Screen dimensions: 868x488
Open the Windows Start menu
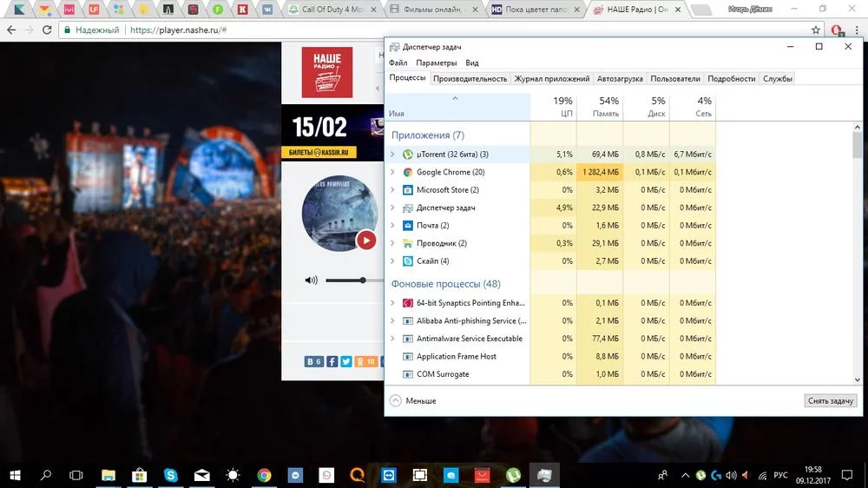(x=15, y=475)
